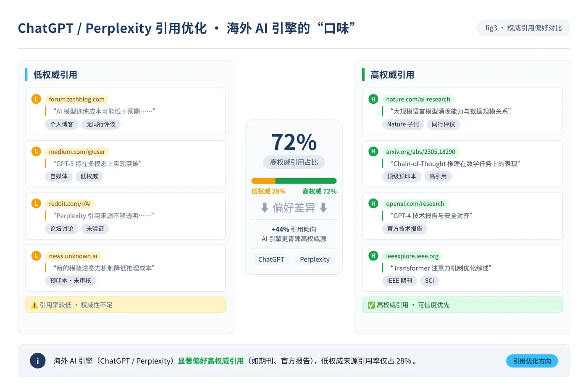Click the 低权威 28% bar label

[268, 191]
